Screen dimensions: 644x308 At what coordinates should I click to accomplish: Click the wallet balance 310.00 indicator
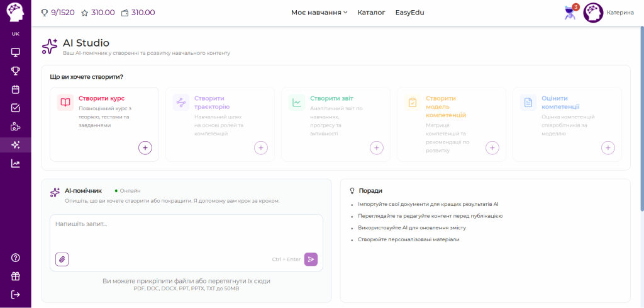138,13
